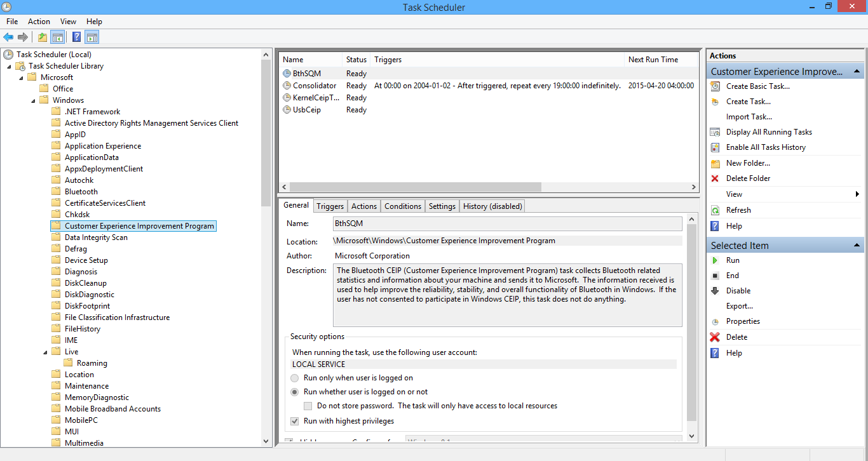The height and width of the screenshot is (461, 868).
Task: Select the UsbCeip task row
Action: coord(488,110)
